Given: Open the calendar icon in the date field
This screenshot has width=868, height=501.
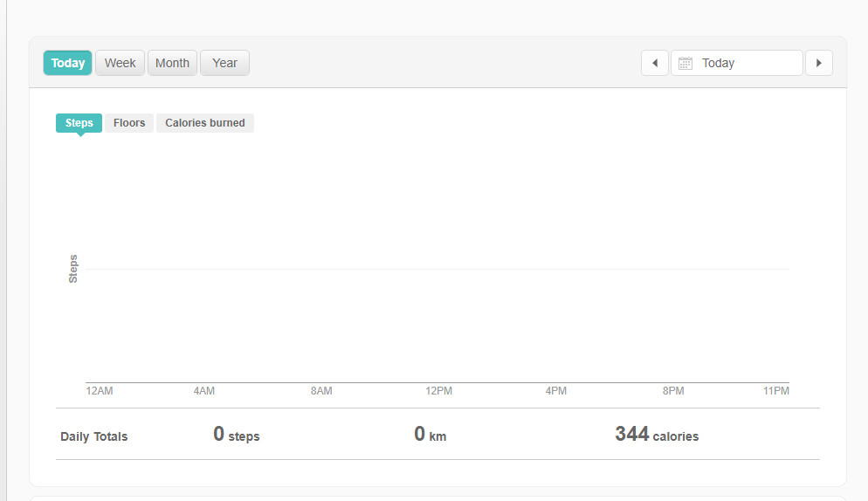Looking at the screenshot, I should [685, 63].
